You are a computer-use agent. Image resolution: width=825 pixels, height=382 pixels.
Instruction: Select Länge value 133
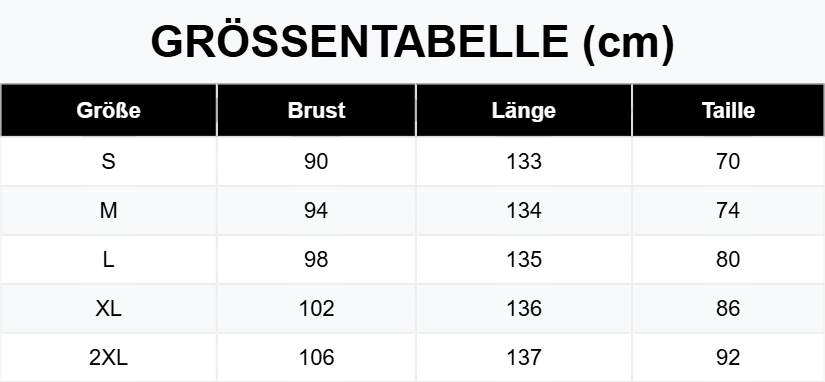point(524,161)
